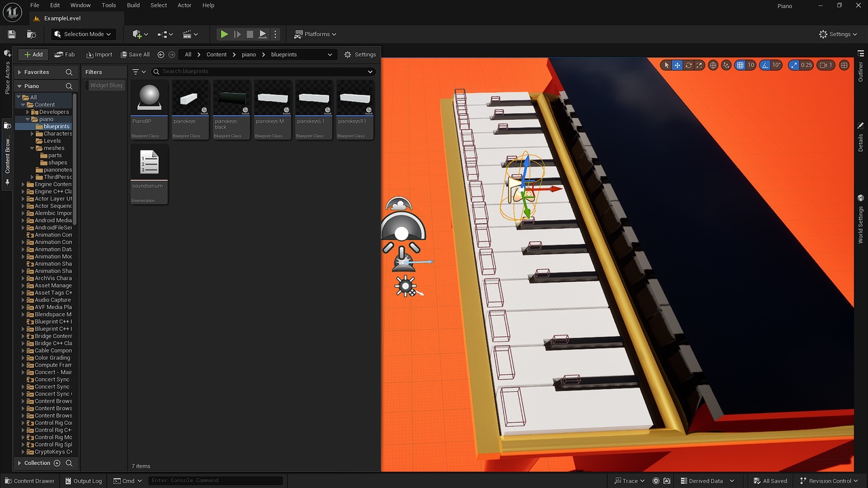This screenshot has height=488, width=868.
Task: Activate the Rotate tool in viewport
Action: click(688, 65)
